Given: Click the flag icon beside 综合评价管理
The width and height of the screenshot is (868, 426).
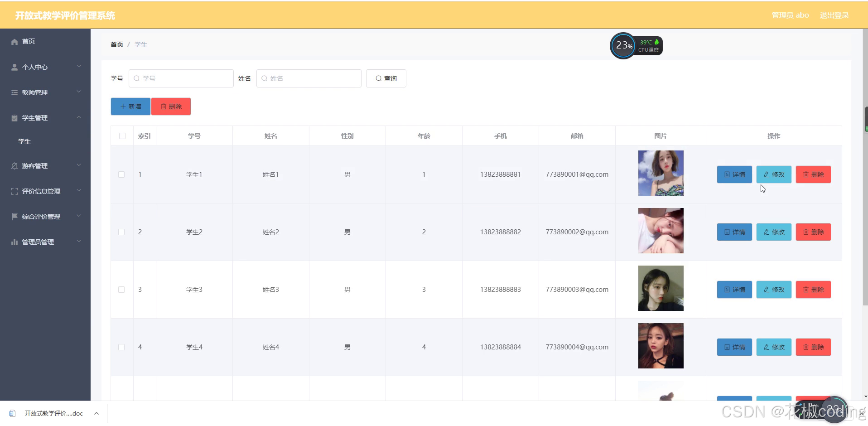Looking at the screenshot, I should 14,217.
